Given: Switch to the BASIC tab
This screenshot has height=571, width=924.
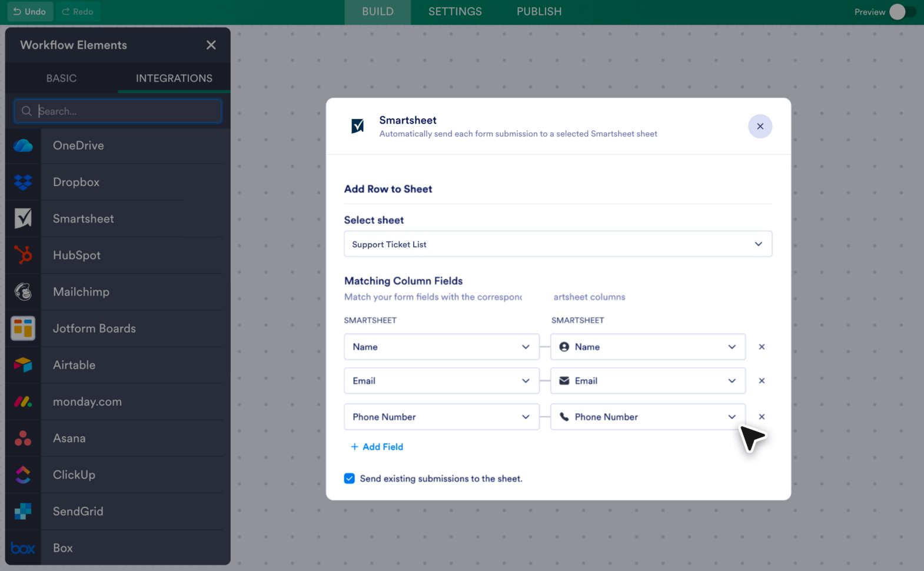Looking at the screenshot, I should point(62,78).
